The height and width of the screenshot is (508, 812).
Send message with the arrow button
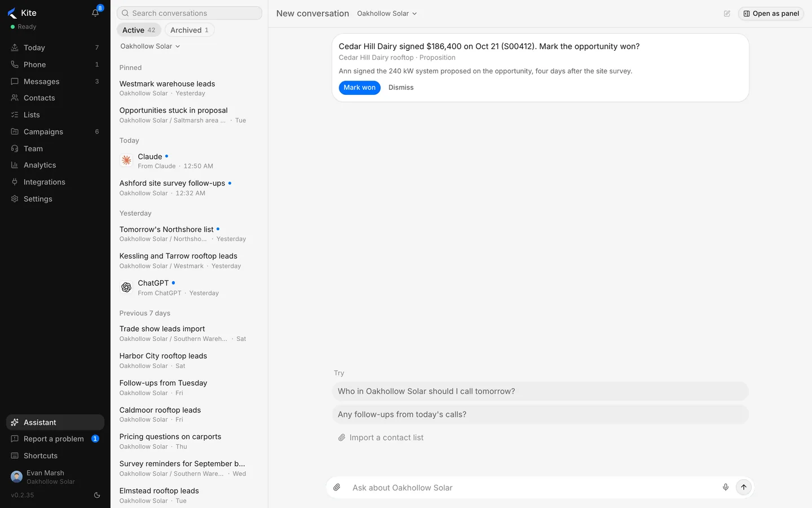pyautogui.click(x=744, y=487)
